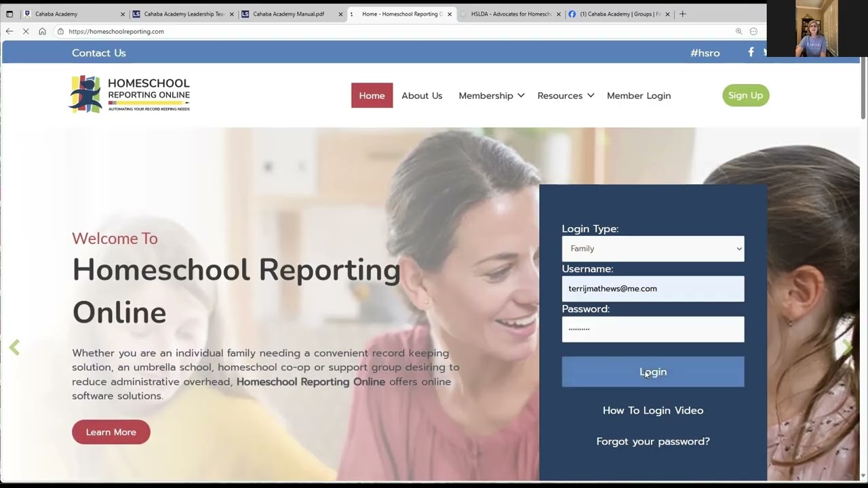Close the Cahaba Academy Leadership Team tab

pos(232,14)
